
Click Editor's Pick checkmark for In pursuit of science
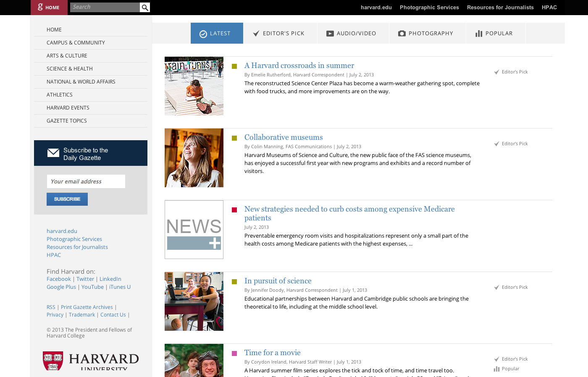[x=496, y=288]
